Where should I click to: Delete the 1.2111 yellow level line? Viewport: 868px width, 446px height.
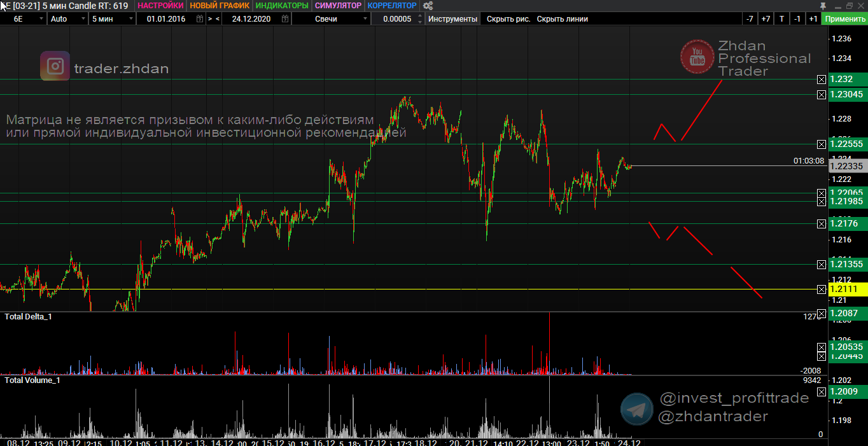pyautogui.click(x=822, y=289)
